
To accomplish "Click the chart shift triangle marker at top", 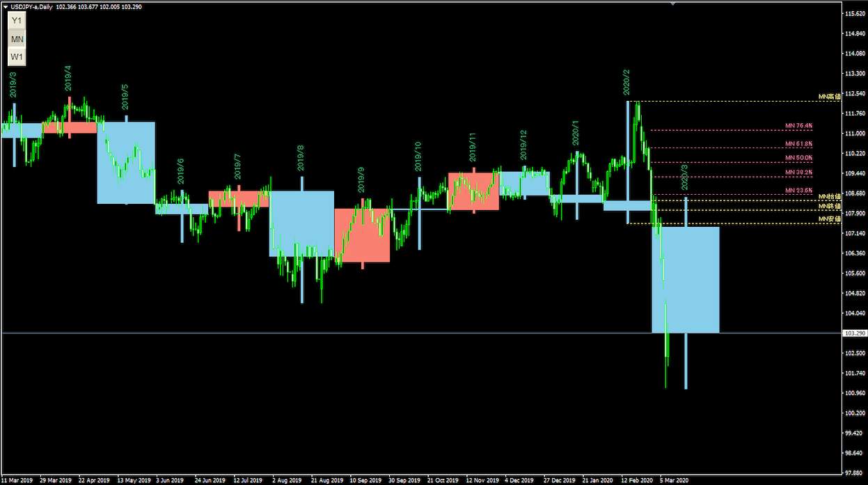I will (x=672, y=3).
